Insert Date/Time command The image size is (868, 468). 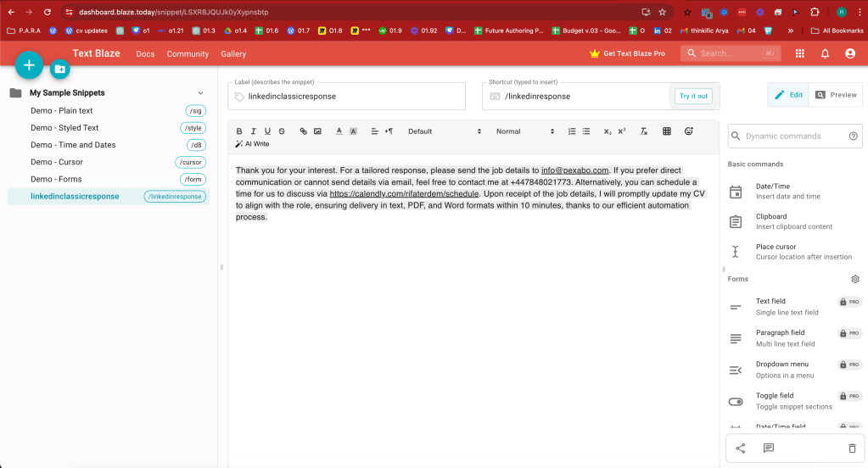click(x=795, y=192)
